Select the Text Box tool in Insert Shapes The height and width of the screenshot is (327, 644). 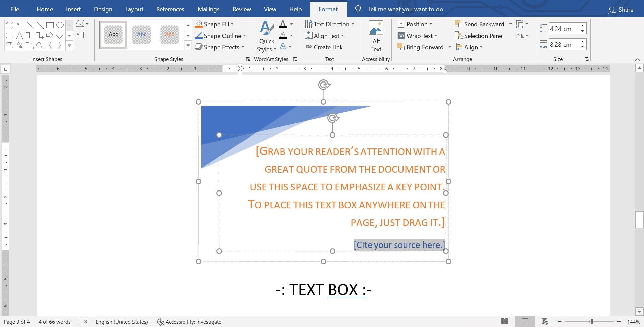[x=19, y=25]
